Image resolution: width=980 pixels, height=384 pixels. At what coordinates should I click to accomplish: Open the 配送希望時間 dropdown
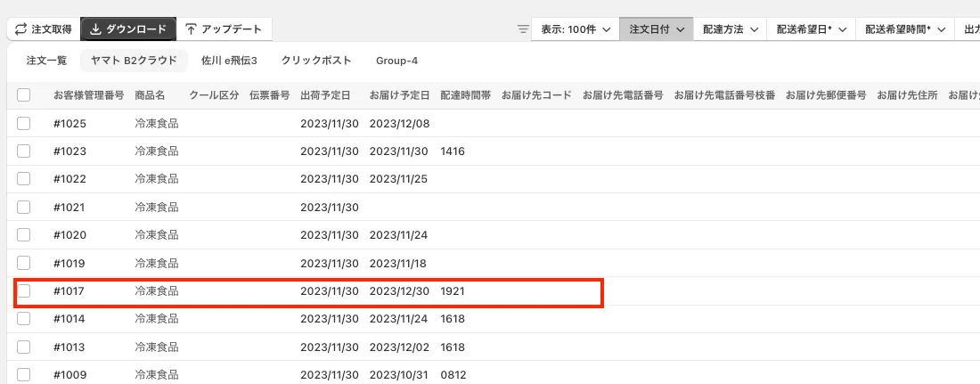[905, 29]
